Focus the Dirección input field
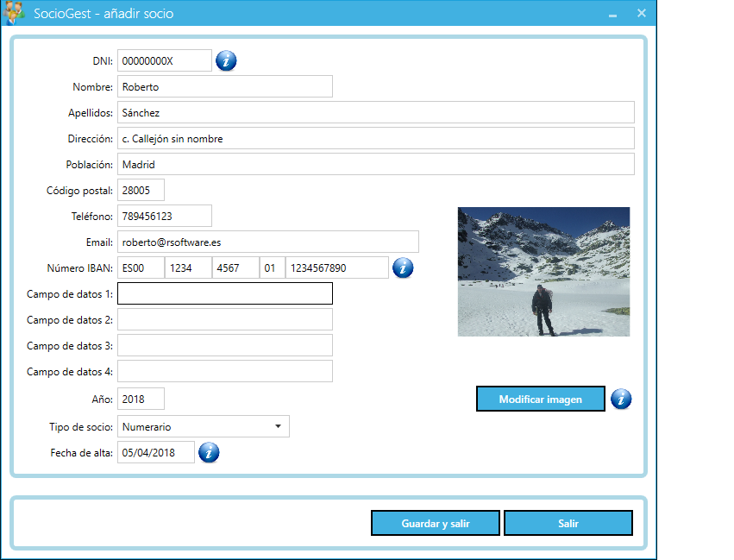 [x=376, y=139]
